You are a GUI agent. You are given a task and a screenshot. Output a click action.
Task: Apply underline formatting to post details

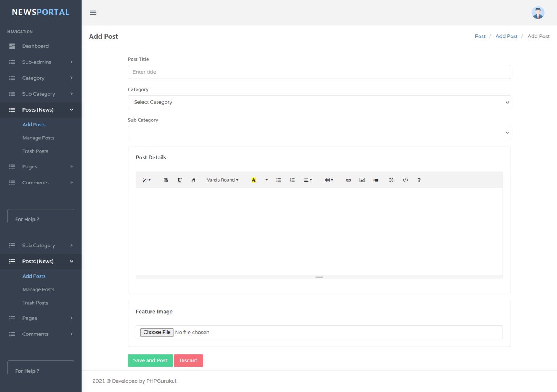[180, 180]
